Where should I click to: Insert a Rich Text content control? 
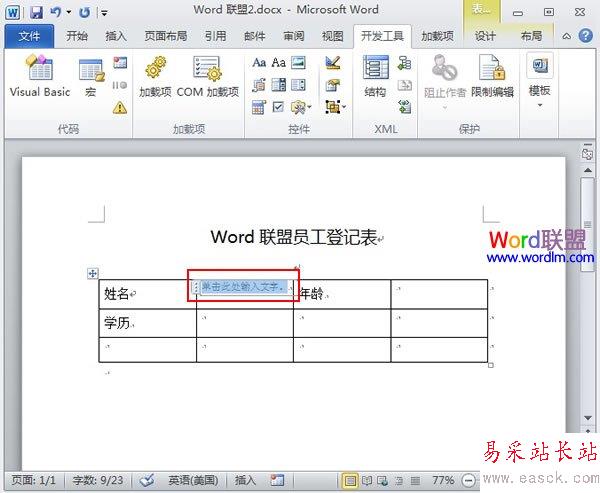[259, 62]
